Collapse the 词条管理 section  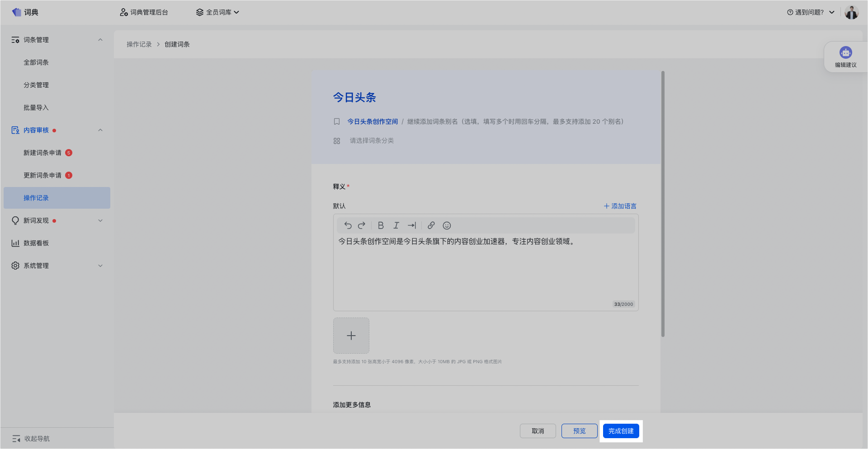point(100,40)
